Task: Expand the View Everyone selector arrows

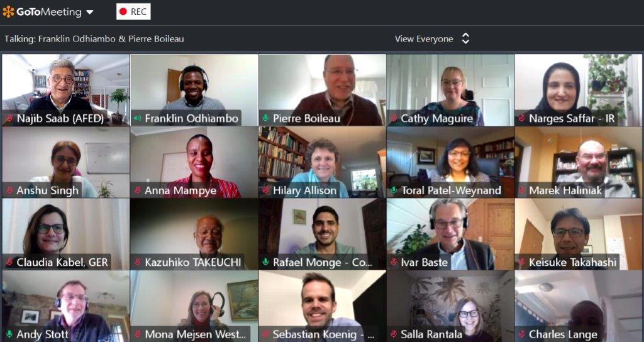Action: coord(465,38)
